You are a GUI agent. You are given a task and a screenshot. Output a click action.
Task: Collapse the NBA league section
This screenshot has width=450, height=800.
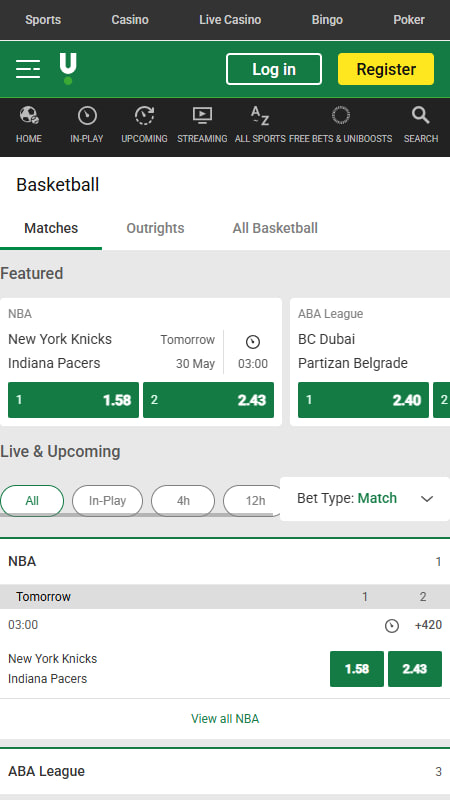click(x=225, y=562)
